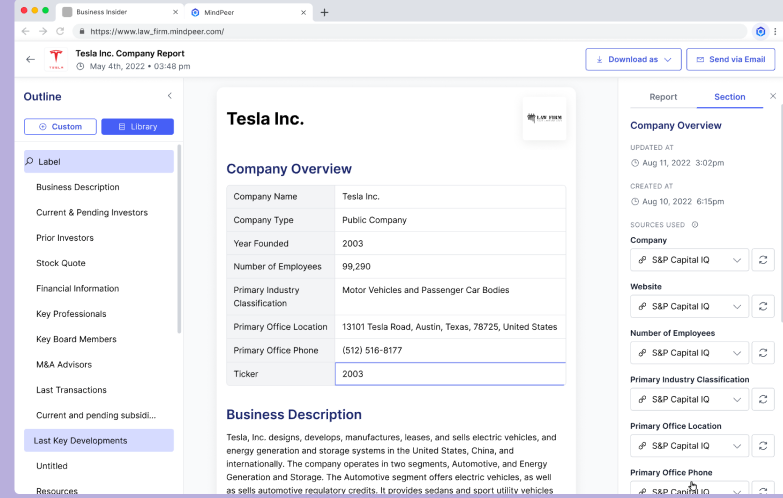Image resolution: width=783 pixels, height=498 pixels.
Task: Click Send via Email button
Action: tap(730, 59)
